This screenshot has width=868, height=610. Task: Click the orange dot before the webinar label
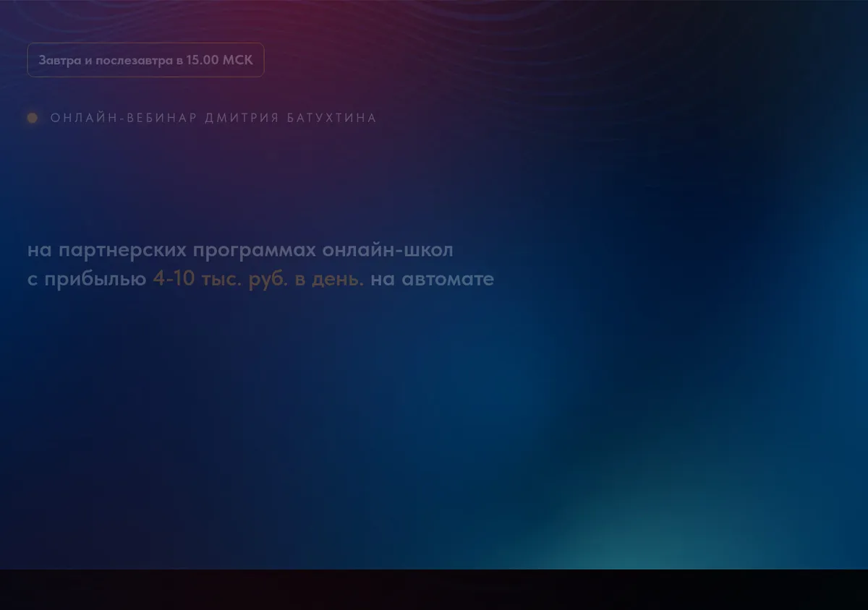[33, 118]
